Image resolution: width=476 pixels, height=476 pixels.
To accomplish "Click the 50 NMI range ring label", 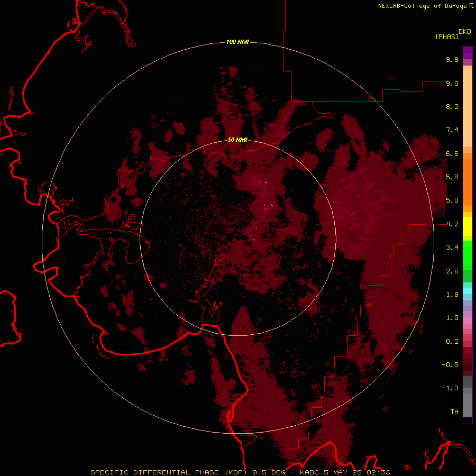I will pos(237,140).
